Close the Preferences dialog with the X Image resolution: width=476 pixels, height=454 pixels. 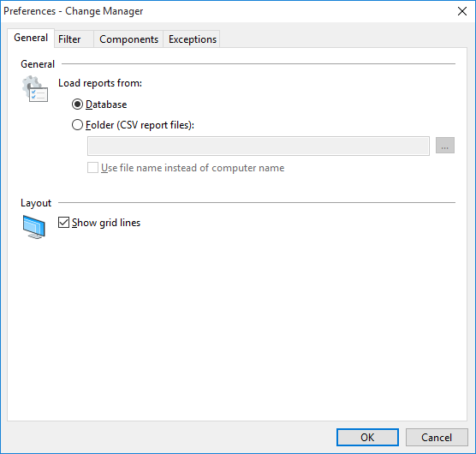pos(462,11)
